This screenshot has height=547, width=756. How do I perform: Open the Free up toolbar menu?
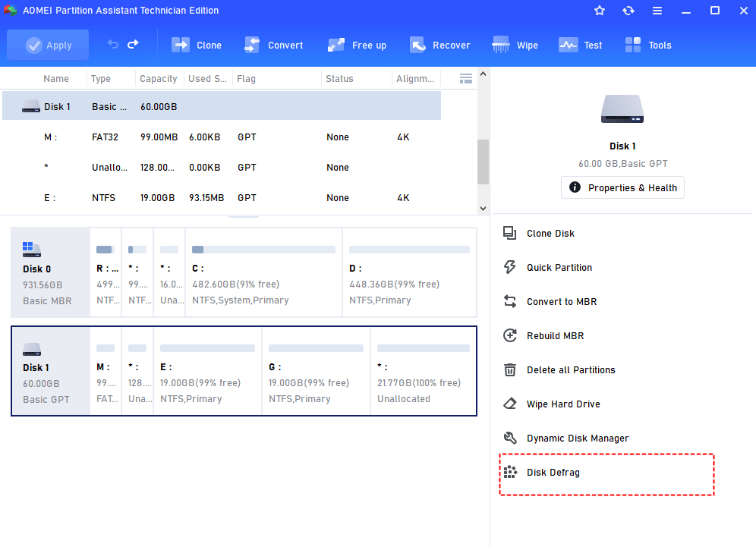tap(357, 46)
